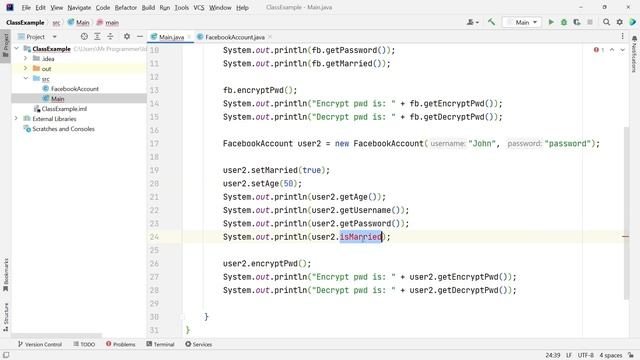Run Main with coverage icon
The height and width of the screenshot is (360, 640).
[577, 22]
